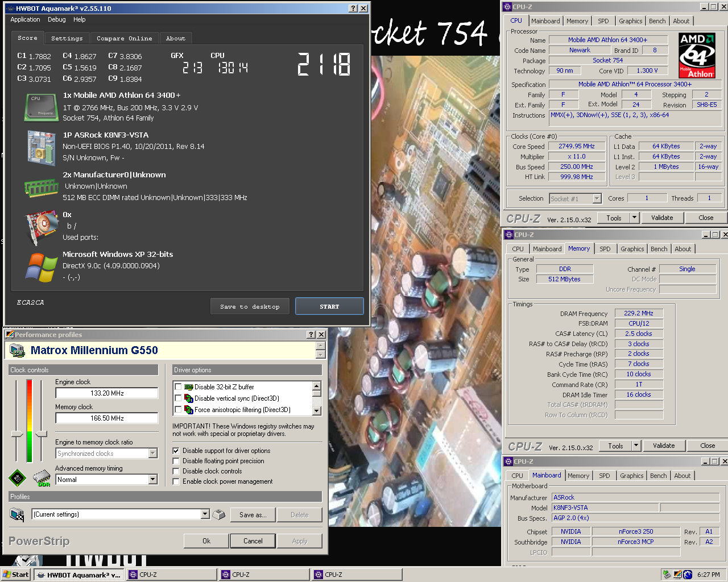This screenshot has height=582, width=728.
Task: Click the Memory clock 166.50 MHz field
Action: 107,418
